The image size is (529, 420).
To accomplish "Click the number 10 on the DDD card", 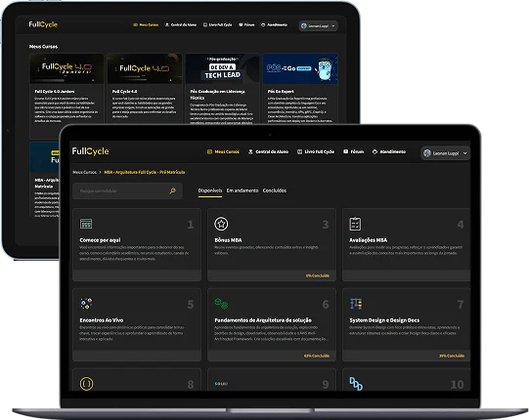I will [x=458, y=385].
